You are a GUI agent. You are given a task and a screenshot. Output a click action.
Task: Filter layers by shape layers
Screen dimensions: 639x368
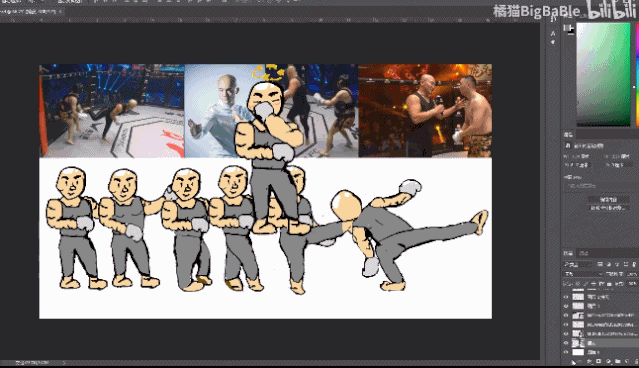click(626, 264)
